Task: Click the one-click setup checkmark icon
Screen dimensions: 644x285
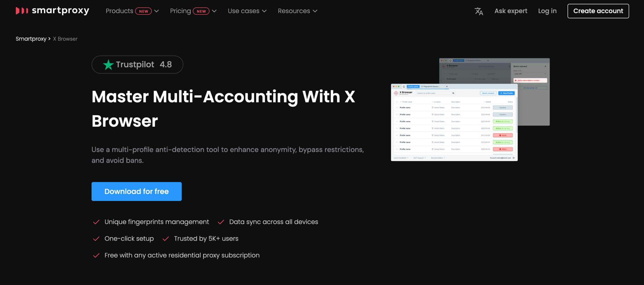Action: coord(96,239)
